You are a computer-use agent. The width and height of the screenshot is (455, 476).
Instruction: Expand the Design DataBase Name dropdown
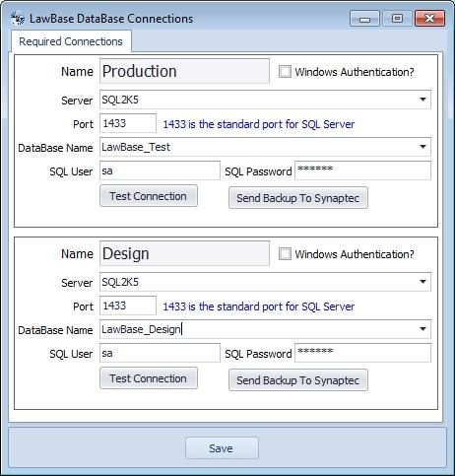point(422,329)
